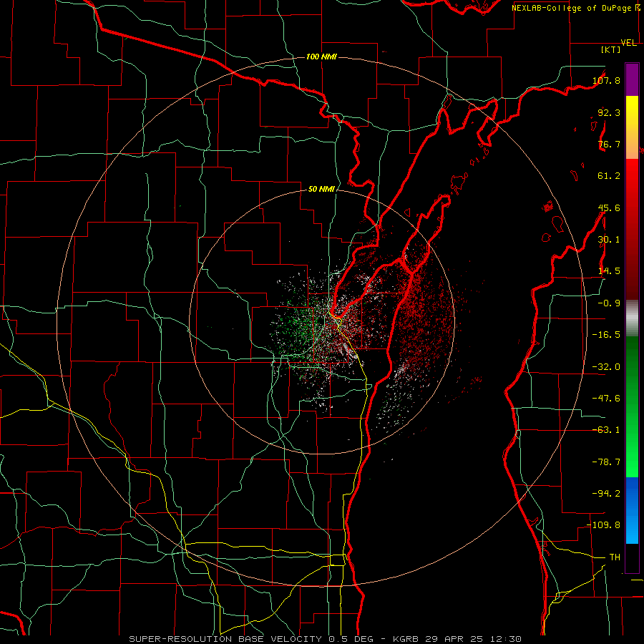Image resolution: width=644 pixels, height=644 pixels.
Task: Select the -32.0 velocity scale value
Action: pos(606,367)
